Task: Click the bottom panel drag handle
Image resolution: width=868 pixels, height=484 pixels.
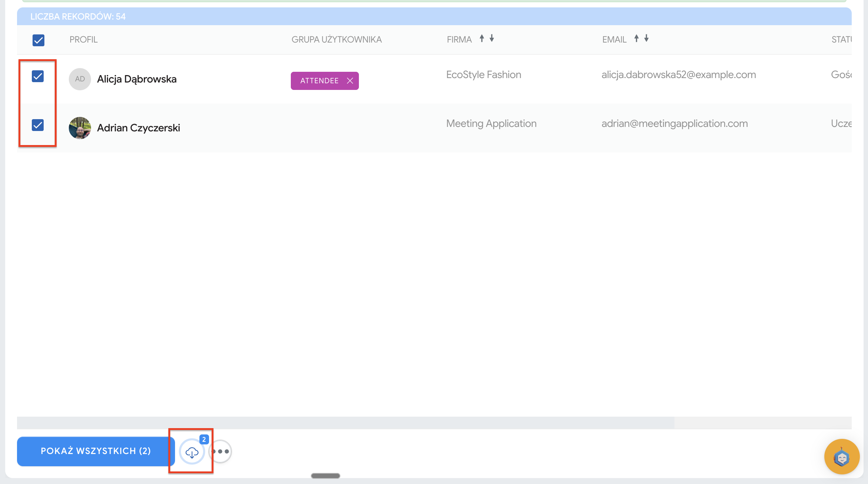Action: (x=326, y=476)
